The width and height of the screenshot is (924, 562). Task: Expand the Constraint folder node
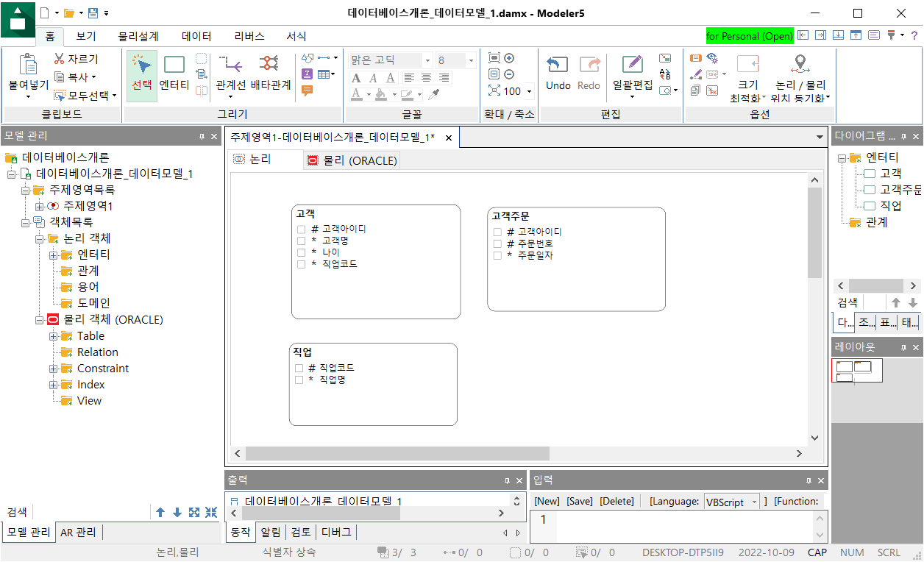click(x=53, y=369)
